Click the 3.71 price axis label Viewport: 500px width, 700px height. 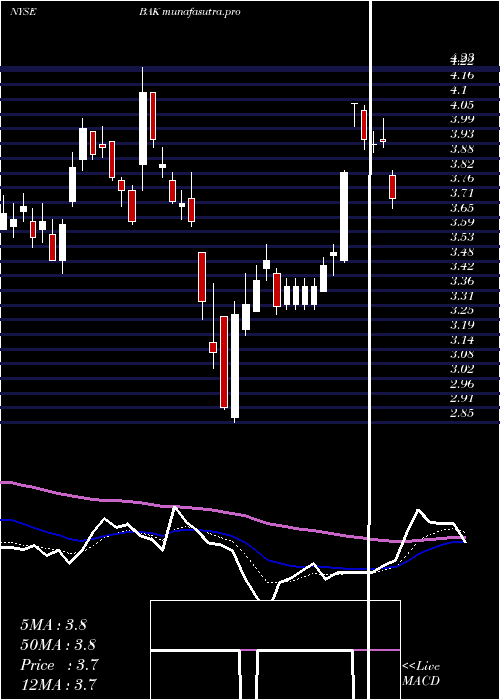coord(462,193)
